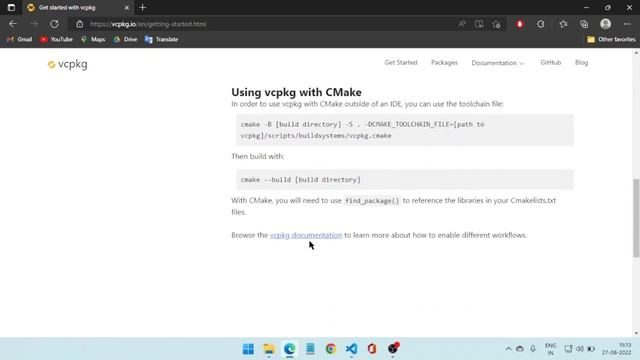The image size is (640, 360).
Task: Follow the vcpkg documentation link
Action: 306,235
